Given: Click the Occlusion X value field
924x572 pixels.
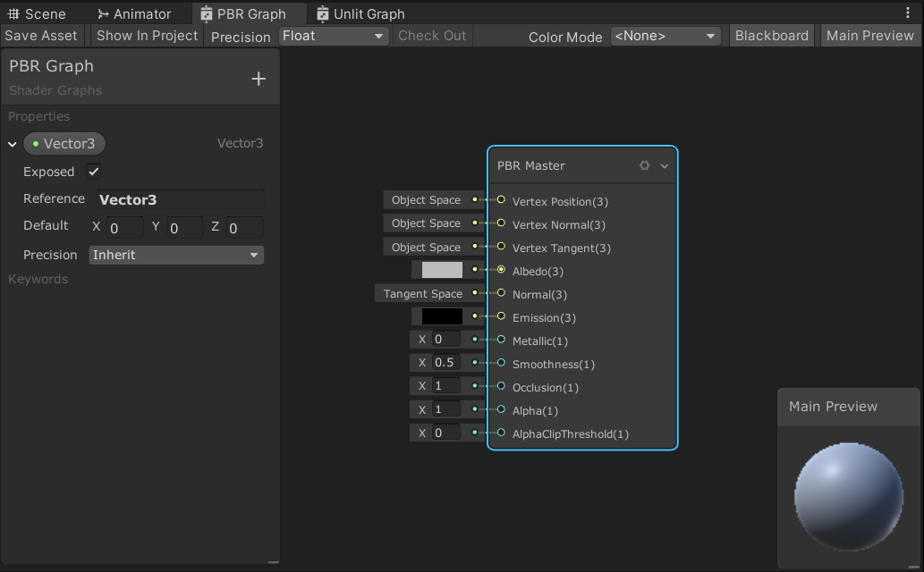Looking at the screenshot, I should click(x=446, y=386).
